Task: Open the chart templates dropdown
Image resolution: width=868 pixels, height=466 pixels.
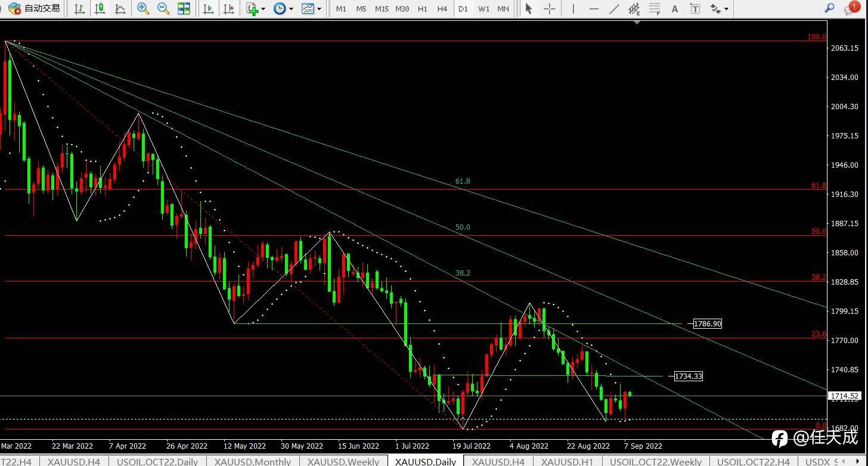Action: pyautogui.click(x=311, y=8)
